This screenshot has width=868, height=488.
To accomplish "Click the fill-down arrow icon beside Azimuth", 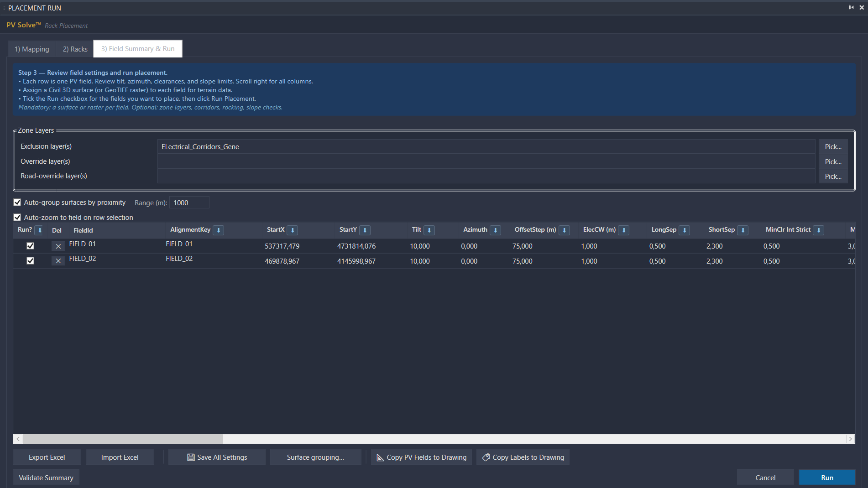I will point(495,230).
